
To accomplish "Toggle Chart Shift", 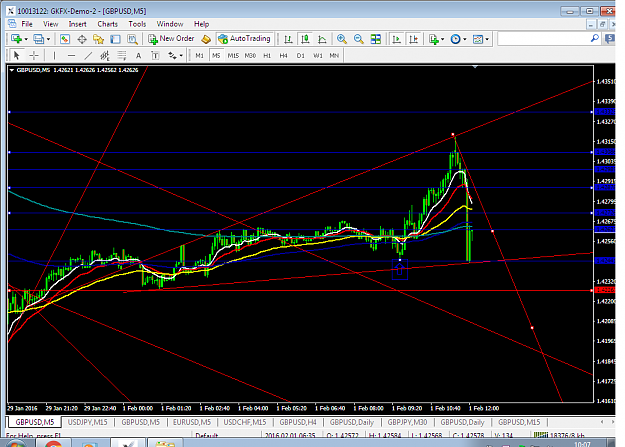I will coord(413,39).
